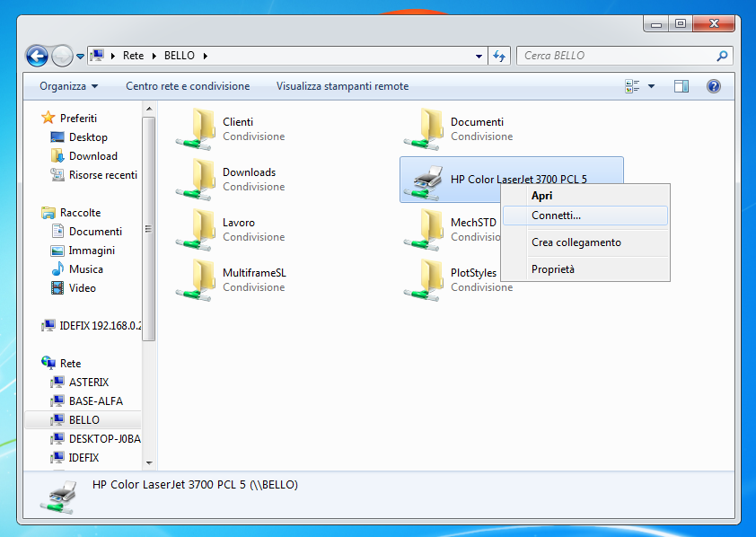Click the Documenti shared folder icon
Screen dimensions: 756x537
tap(423, 128)
